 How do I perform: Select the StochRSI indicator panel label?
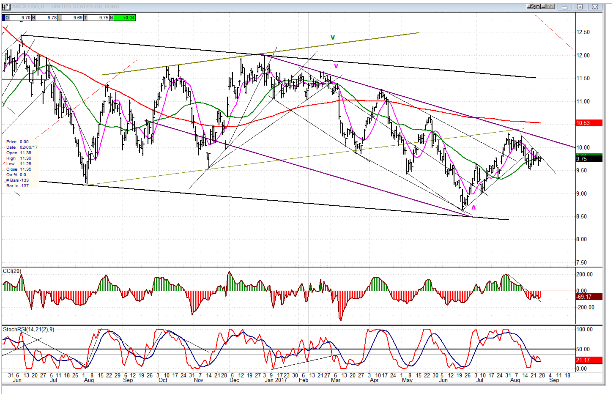pos(29,329)
